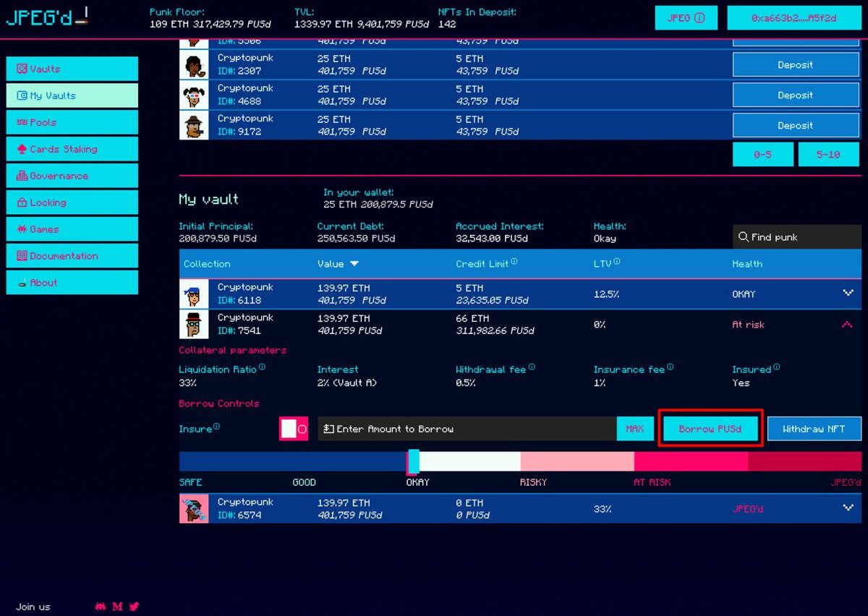Click the magnifier icon in Find punk
This screenshot has width=868, height=616.
point(743,237)
